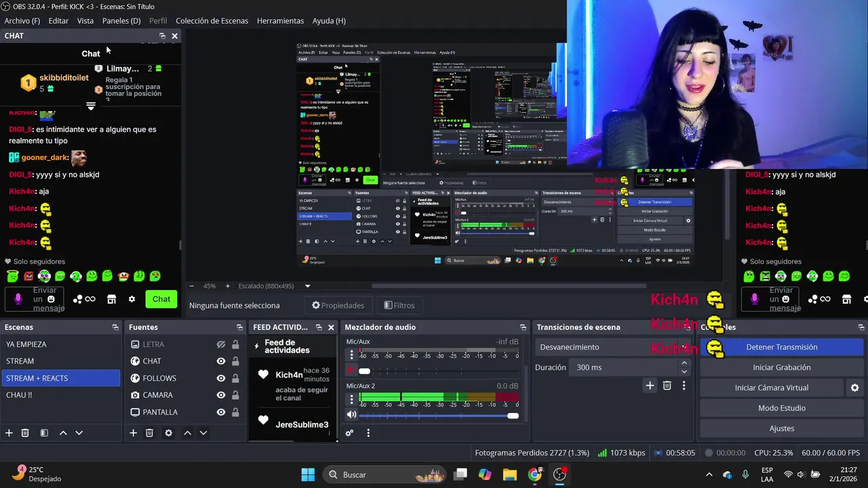Collapse the chat leaderboard chevron
868x488 pixels.
tap(91, 106)
